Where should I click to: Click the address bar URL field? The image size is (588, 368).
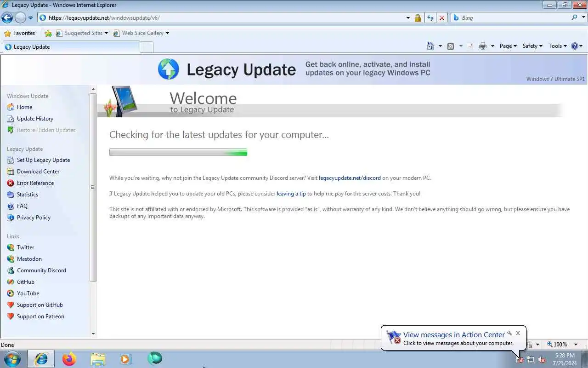(220, 18)
